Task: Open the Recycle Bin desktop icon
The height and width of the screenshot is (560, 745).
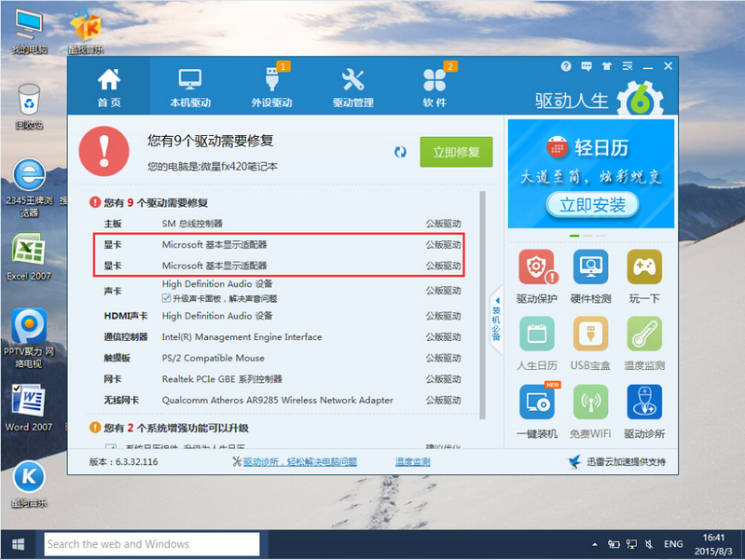Action: coord(29,106)
